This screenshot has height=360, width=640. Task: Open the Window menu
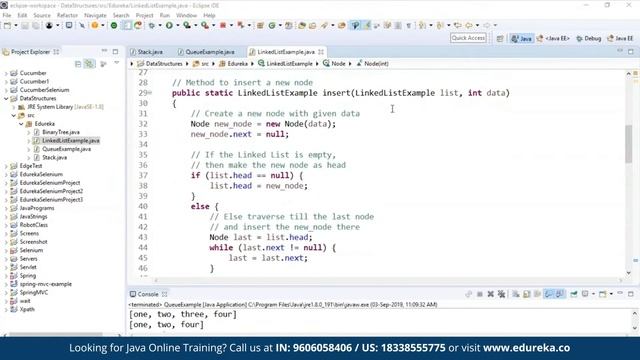[x=186, y=15]
